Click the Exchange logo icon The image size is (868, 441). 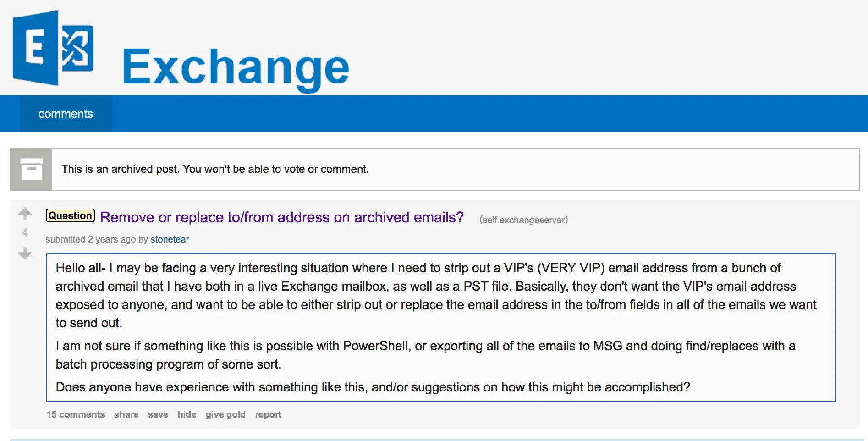pyautogui.click(x=53, y=48)
